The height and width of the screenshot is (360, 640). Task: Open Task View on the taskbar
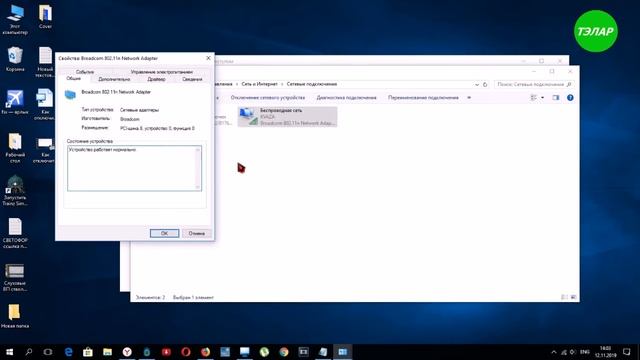pyautogui.click(x=48, y=351)
